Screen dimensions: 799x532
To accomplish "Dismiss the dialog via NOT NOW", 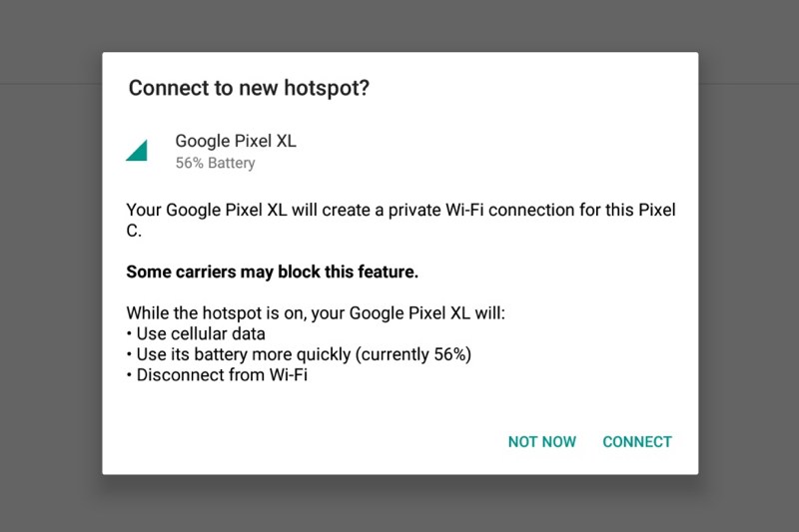I will [541, 441].
